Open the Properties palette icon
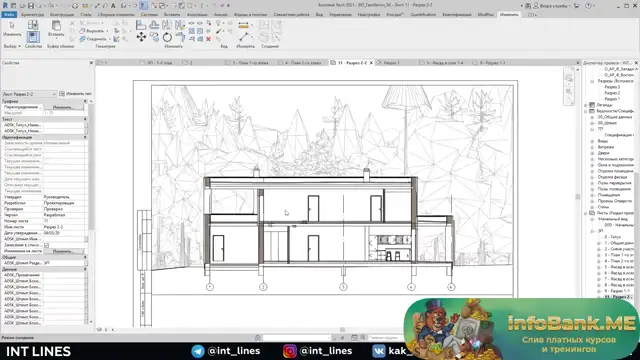Viewport: 640px width, 360px height. [x=33, y=37]
